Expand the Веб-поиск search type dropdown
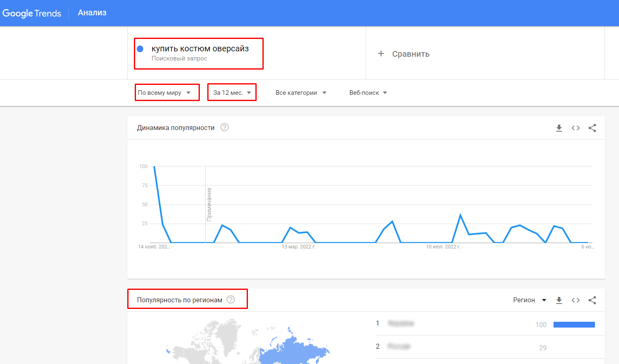The height and width of the screenshot is (364, 619). click(x=368, y=93)
